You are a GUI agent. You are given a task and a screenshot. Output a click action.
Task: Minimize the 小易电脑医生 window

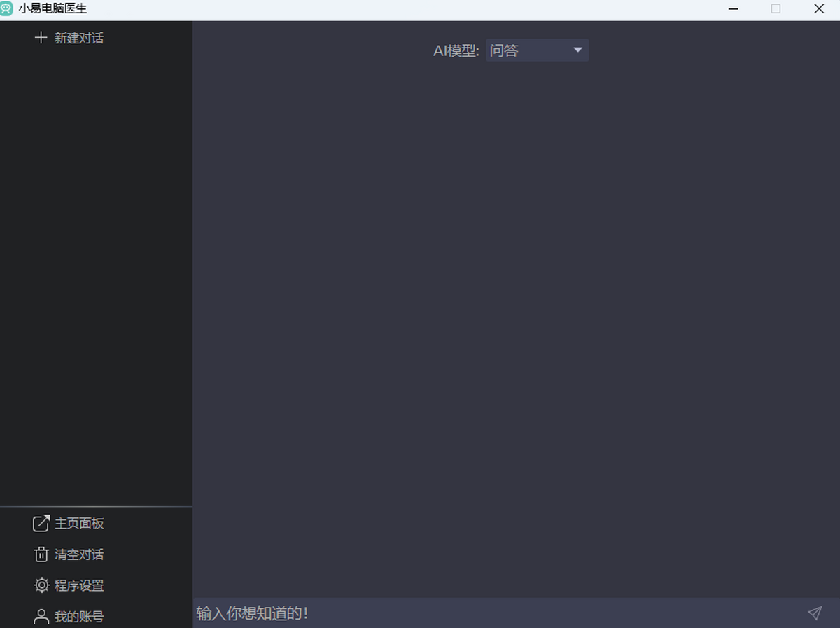734,9
